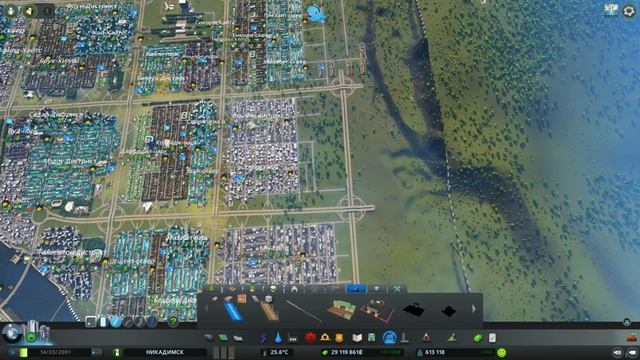Open the game settings gear
The height and width of the screenshot is (360, 640).
coord(629,11)
